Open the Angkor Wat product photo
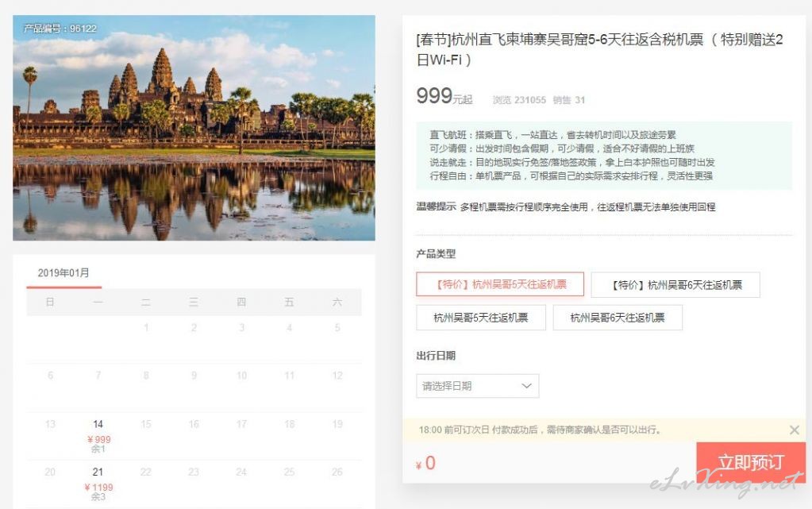Viewport: 812px width, 509px height. click(194, 128)
